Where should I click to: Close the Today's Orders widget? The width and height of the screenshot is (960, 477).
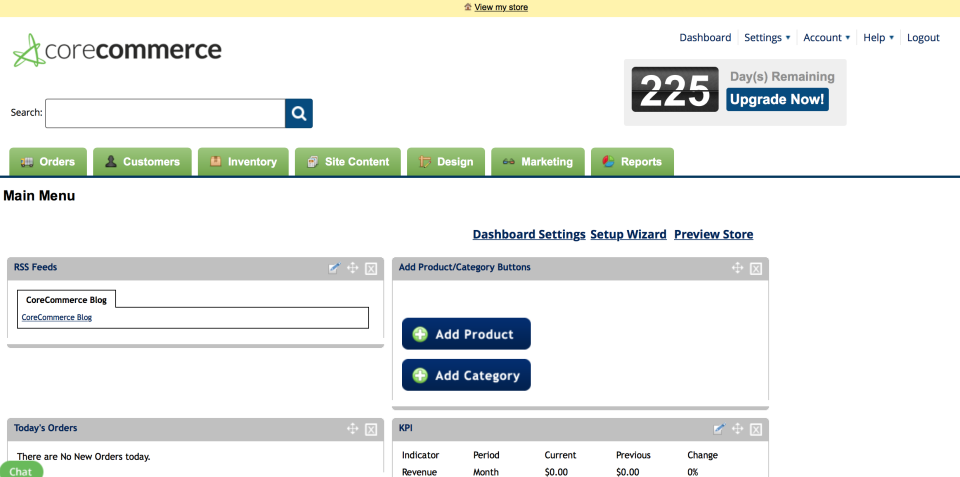[x=371, y=429]
